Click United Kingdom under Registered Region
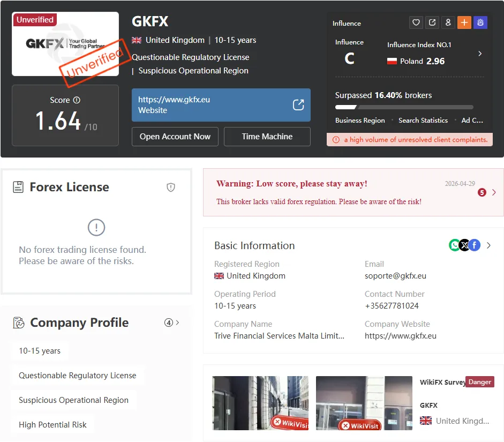This screenshot has height=442, width=504. (250, 276)
